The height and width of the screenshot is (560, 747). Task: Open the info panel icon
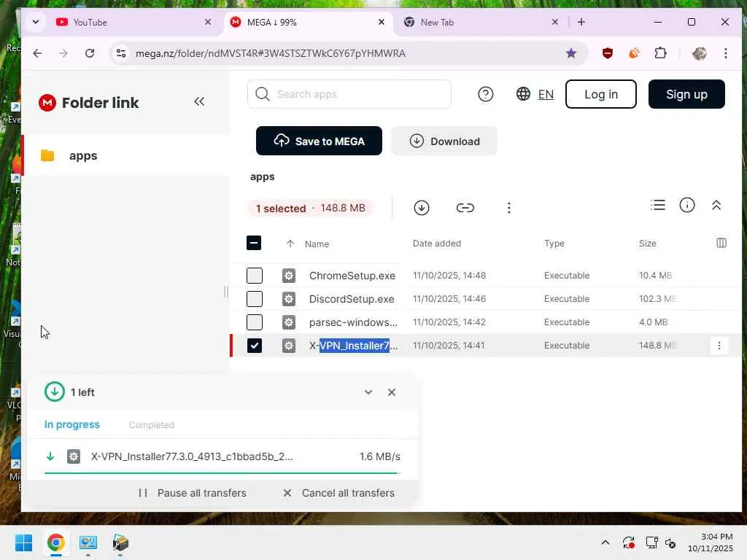tap(687, 205)
